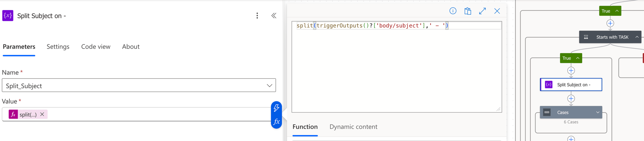Click the top green True branch label
Image resolution: width=644 pixels, height=141 pixels.
tap(606, 11)
